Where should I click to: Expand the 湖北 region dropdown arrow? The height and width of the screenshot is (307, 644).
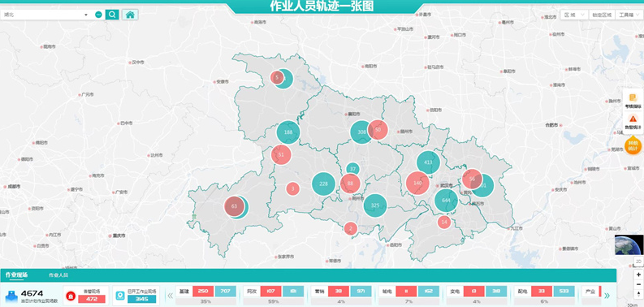86,15
